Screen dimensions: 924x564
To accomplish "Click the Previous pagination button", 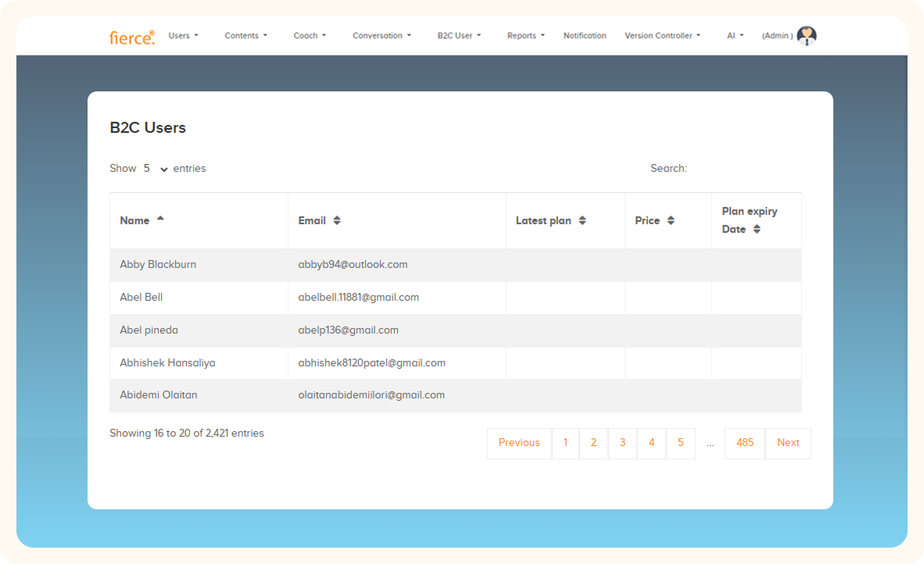I will click(519, 443).
